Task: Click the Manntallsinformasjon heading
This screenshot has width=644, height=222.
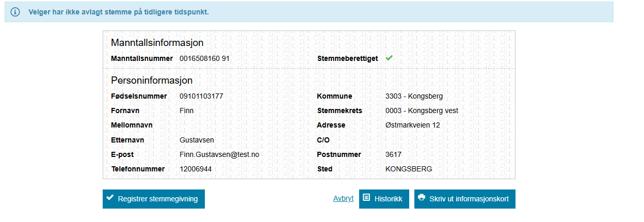Action: 157,43
